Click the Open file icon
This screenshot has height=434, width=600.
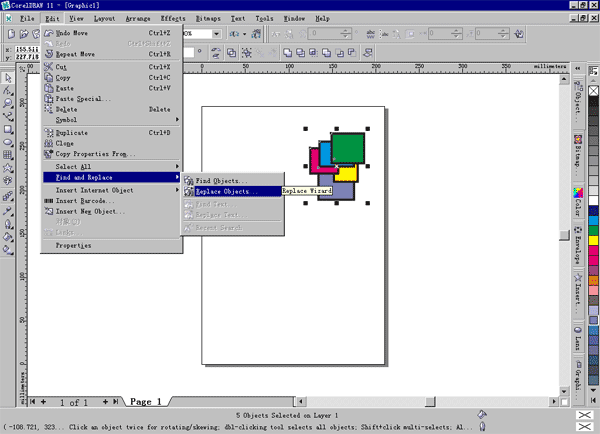tap(24, 34)
